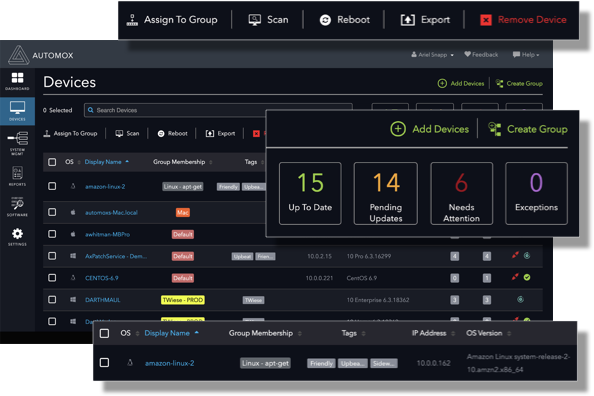594x396 pixels.
Task: Click the large Add Devices button
Action: pyautogui.click(x=430, y=129)
